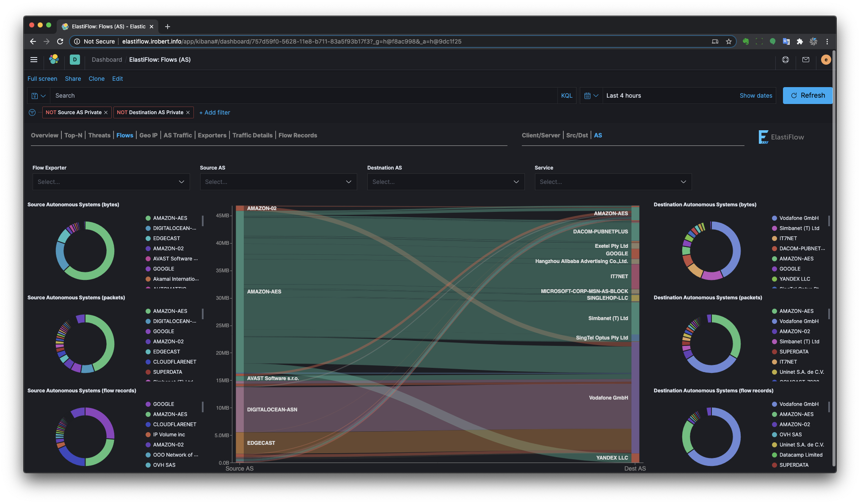Open the green D space avatar
The image size is (860, 504).
[x=74, y=60]
